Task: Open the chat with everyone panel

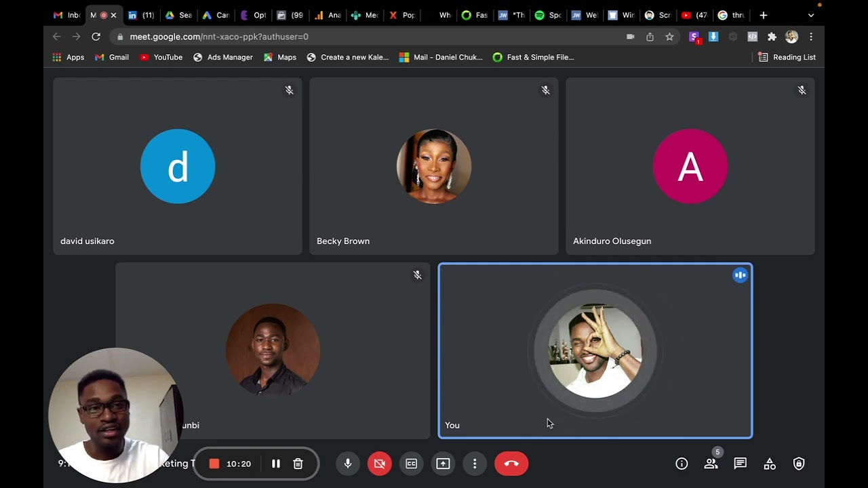Action: [x=740, y=464]
